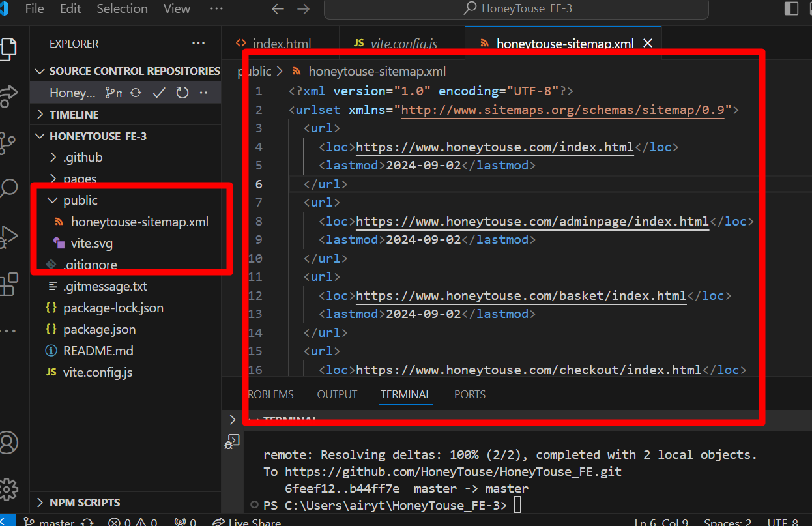This screenshot has width=812, height=526.
Task: Close the honeytouse-sitemap.xml tab
Action: pyautogui.click(x=648, y=43)
